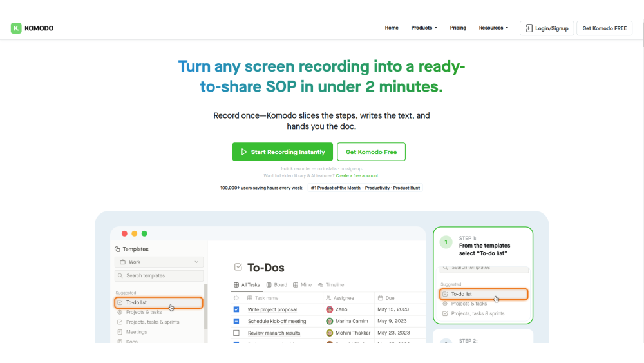Click the Zeno assignee avatar

(330, 309)
